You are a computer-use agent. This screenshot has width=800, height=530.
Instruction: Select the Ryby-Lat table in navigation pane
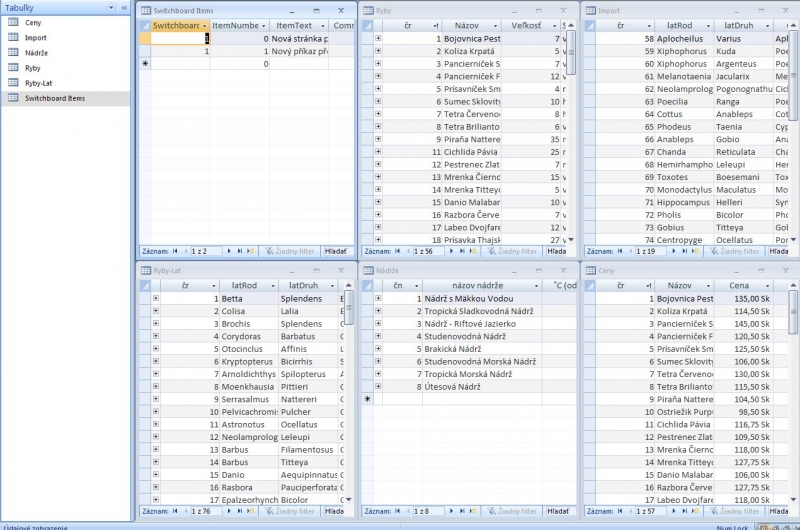(x=39, y=83)
